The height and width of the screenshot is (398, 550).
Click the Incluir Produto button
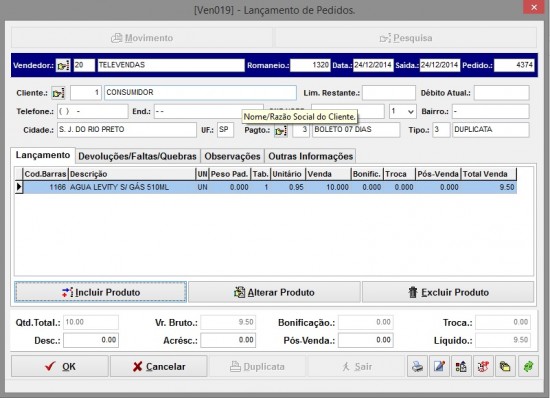coord(100,292)
